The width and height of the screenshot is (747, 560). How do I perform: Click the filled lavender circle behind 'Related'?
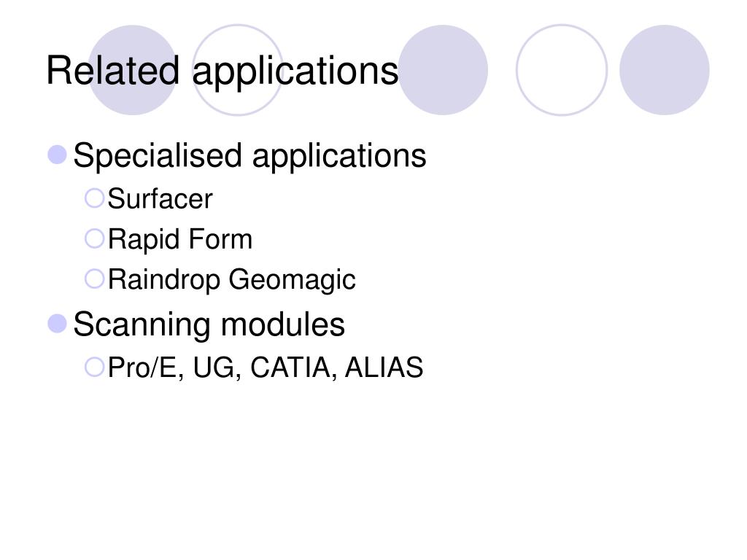[x=133, y=70]
